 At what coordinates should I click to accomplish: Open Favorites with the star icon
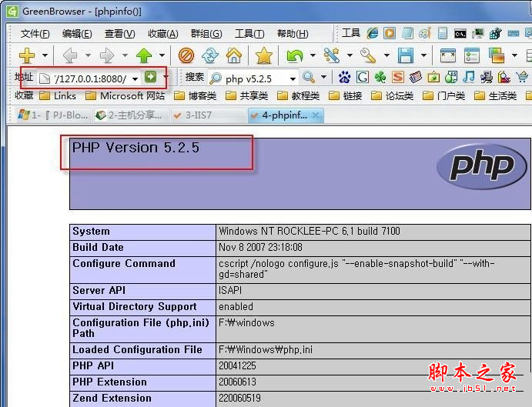pos(263,55)
